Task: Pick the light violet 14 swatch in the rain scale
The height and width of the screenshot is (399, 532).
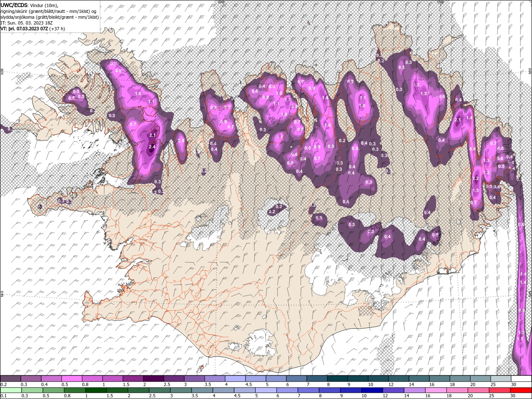Action: click(414, 390)
